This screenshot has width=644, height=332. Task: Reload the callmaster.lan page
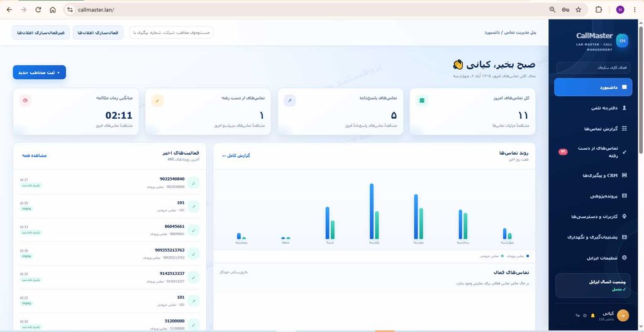pyautogui.click(x=38, y=9)
